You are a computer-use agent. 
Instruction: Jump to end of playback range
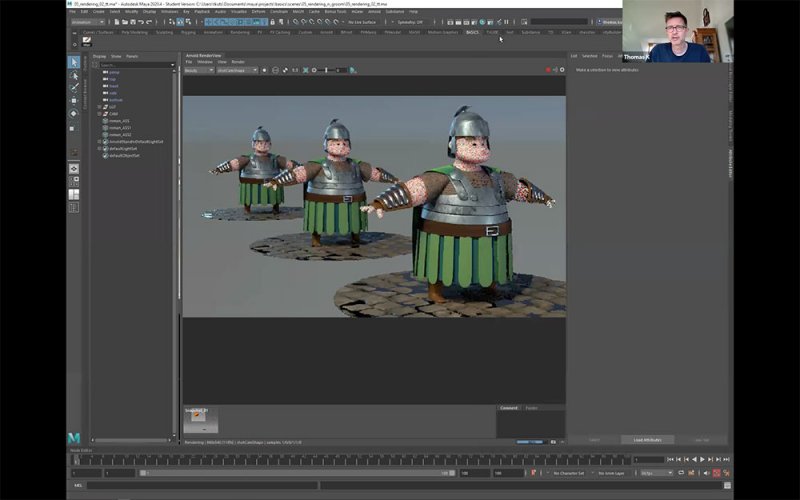pyautogui.click(x=726, y=460)
